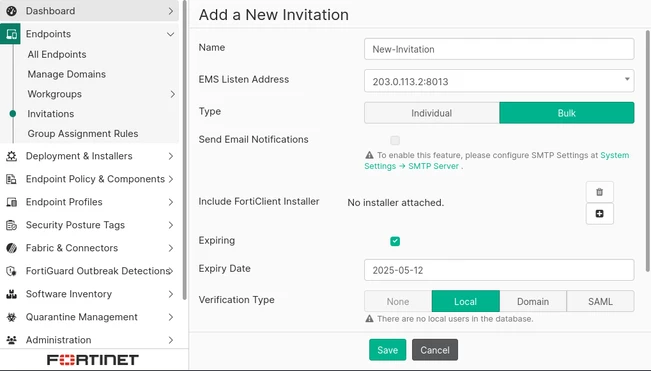Screen dimensions: 651x371
Task: Collapse the Endpoints menu chevron
Action: click(x=170, y=34)
